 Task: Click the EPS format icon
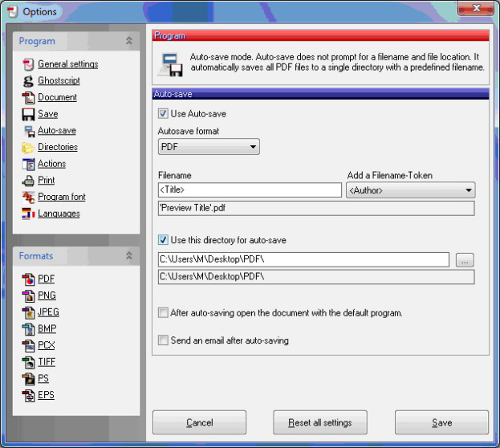pyautogui.click(x=28, y=395)
